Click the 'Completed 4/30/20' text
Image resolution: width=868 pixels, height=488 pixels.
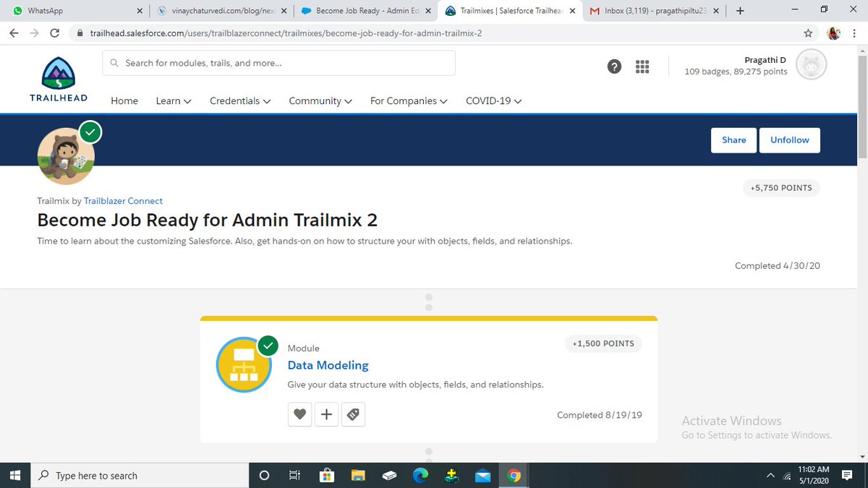click(778, 266)
